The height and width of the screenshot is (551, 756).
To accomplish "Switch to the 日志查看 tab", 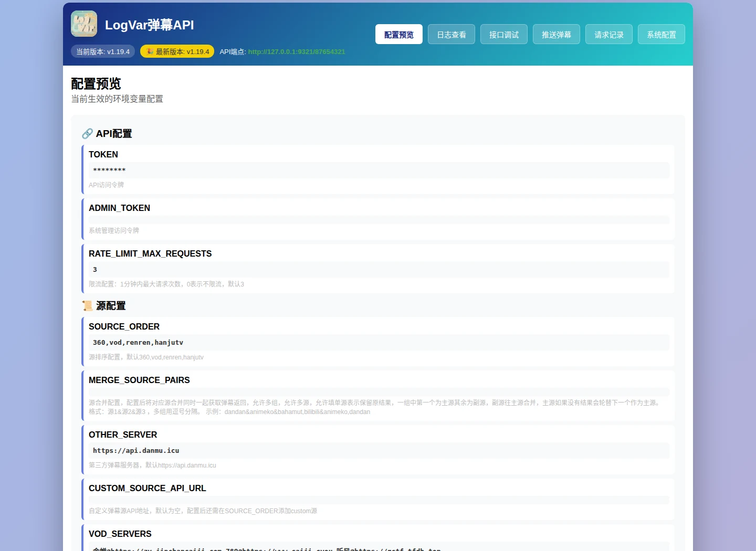I will [451, 34].
